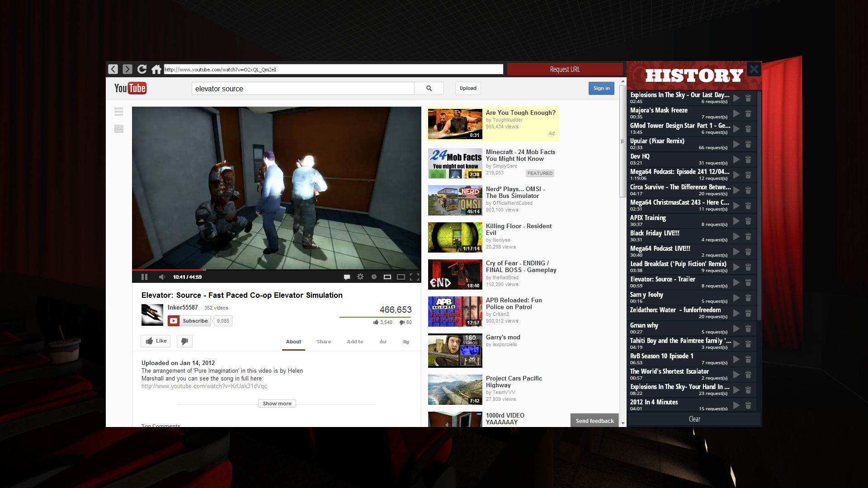Screen dimensions: 868x488
Task: Open the video statistics tab
Action: click(383, 342)
